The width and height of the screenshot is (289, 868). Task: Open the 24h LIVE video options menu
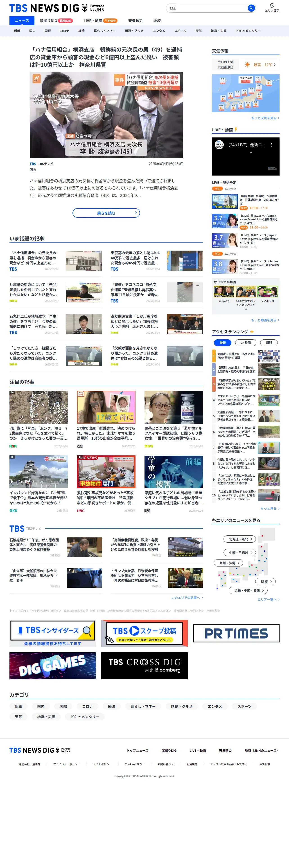271,145
